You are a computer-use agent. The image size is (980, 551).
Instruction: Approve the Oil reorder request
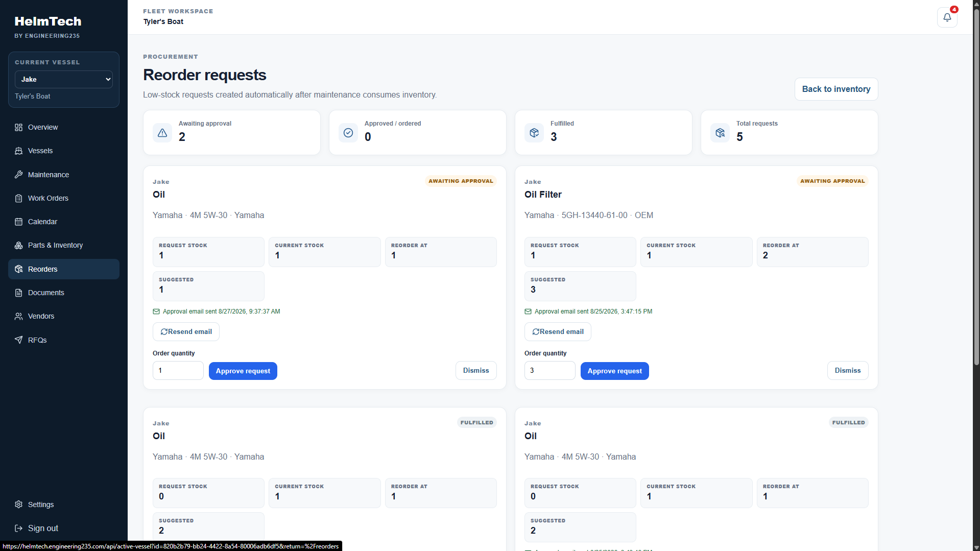coord(243,371)
